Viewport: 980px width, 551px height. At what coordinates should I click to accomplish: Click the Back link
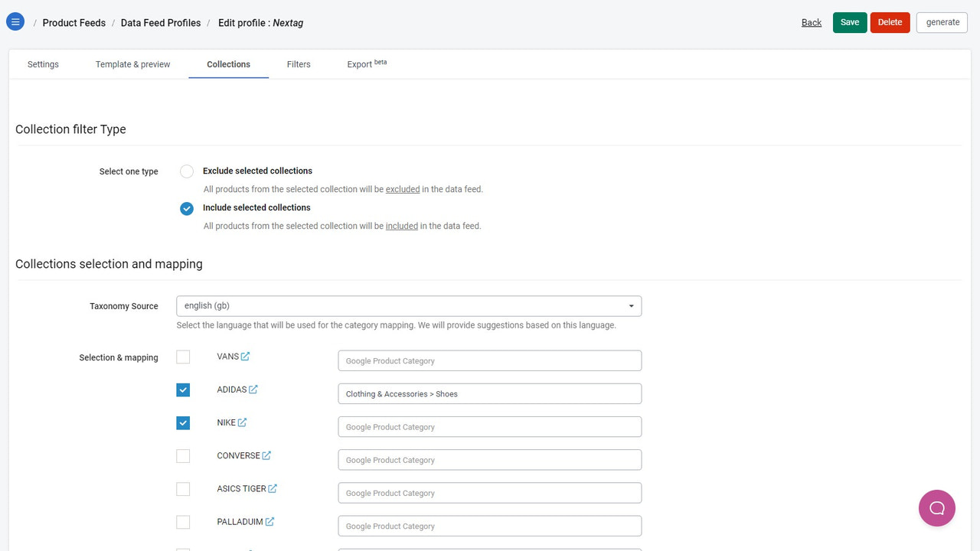[x=812, y=22]
